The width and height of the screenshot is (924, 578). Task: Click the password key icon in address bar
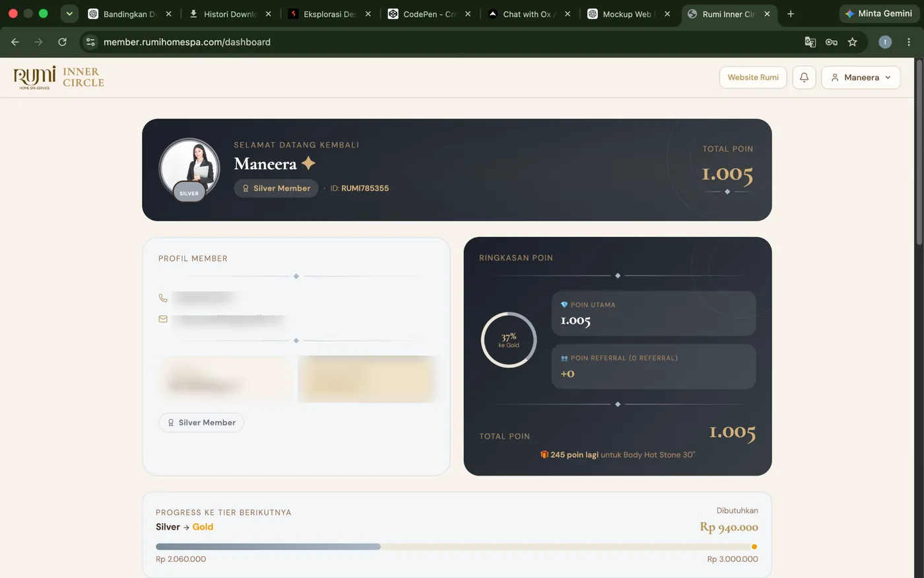[x=832, y=42]
